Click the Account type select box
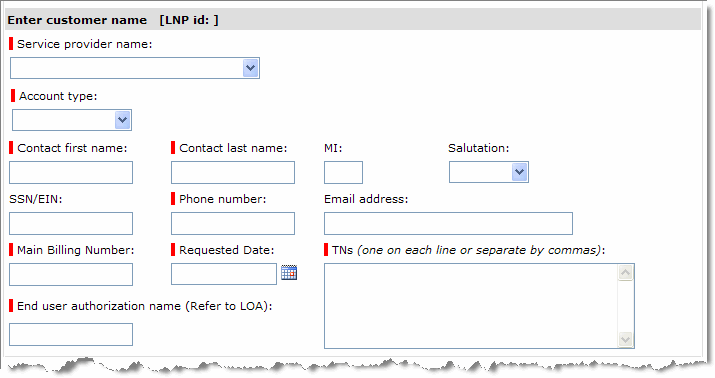The height and width of the screenshot is (378, 715). pos(72,120)
